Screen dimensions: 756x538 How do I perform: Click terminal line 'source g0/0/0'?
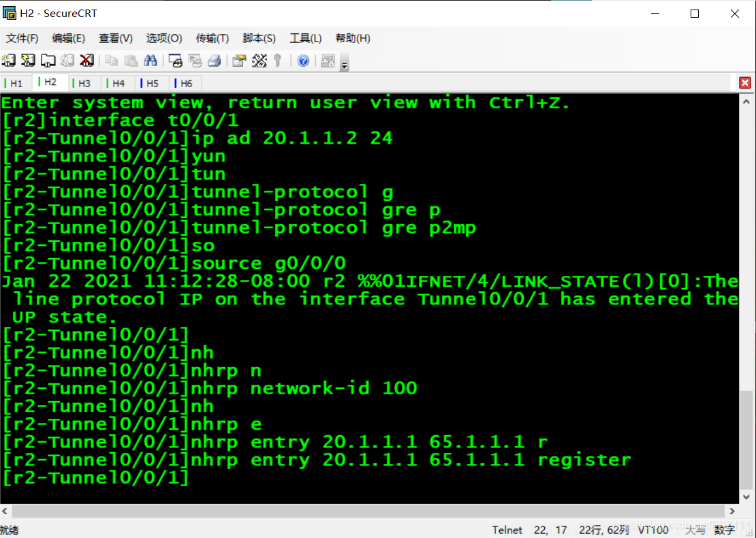(x=174, y=264)
